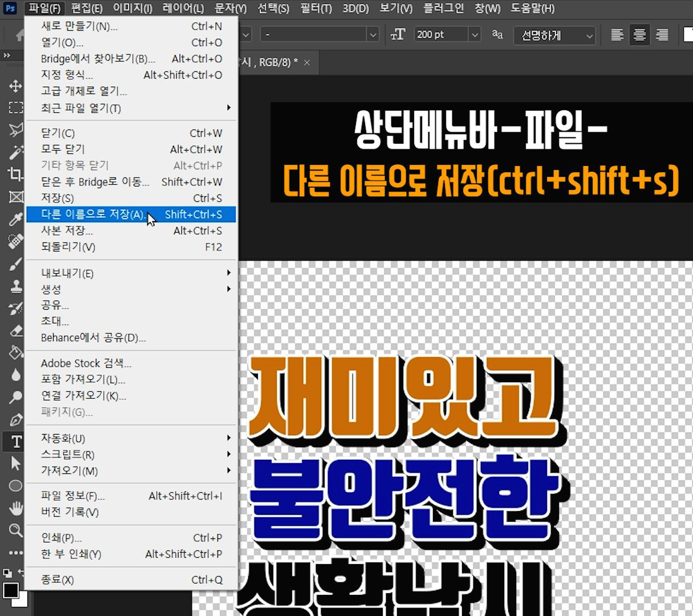Screen dimensions: 693x616
Task: Choose 새로 만들기(N) menu entry
Action: tap(131, 26)
